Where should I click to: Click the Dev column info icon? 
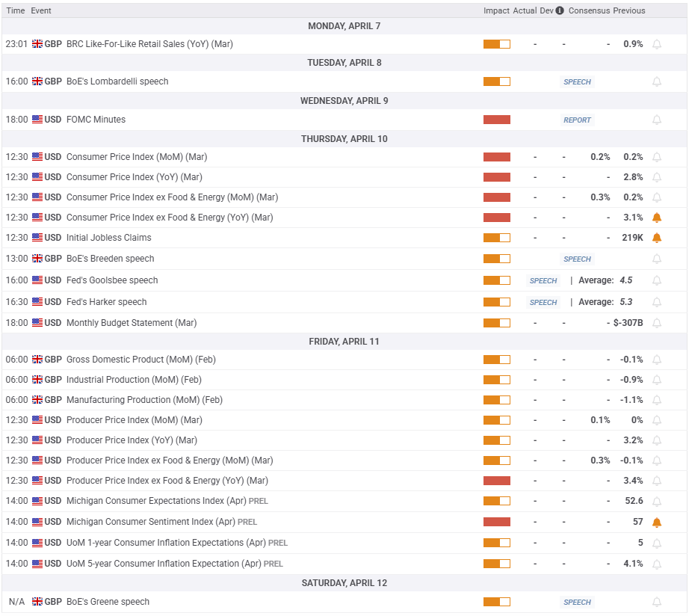tap(560, 10)
